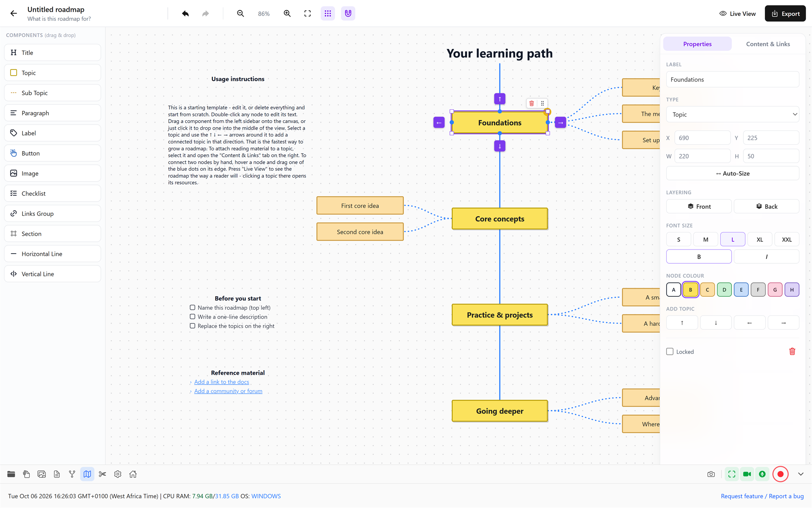
Task: Open Request feature / Report a bug
Action: click(762, 496)
